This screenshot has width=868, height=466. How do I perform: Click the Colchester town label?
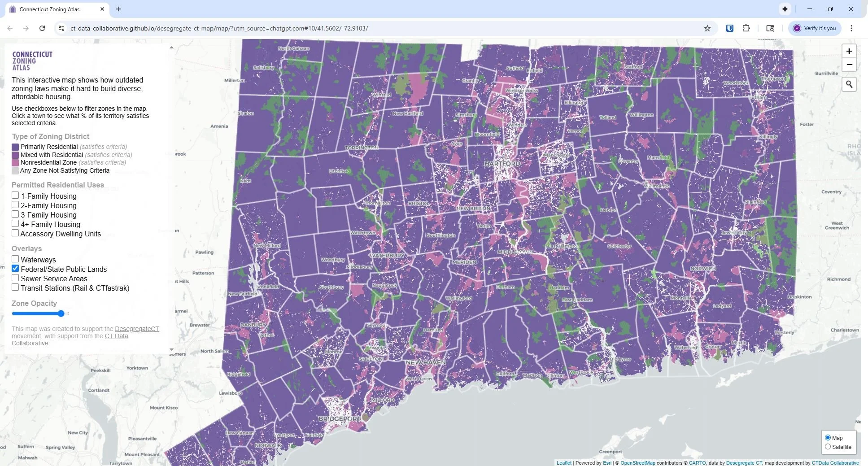[x=619, y=246]
